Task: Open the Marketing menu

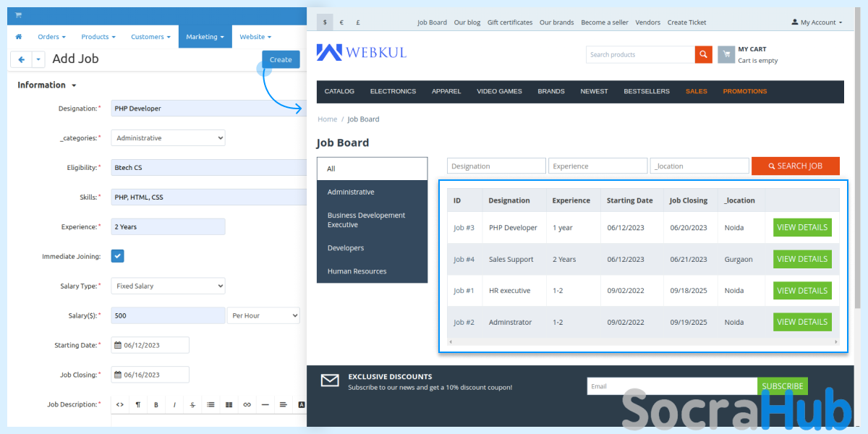Action: point(205,37)
